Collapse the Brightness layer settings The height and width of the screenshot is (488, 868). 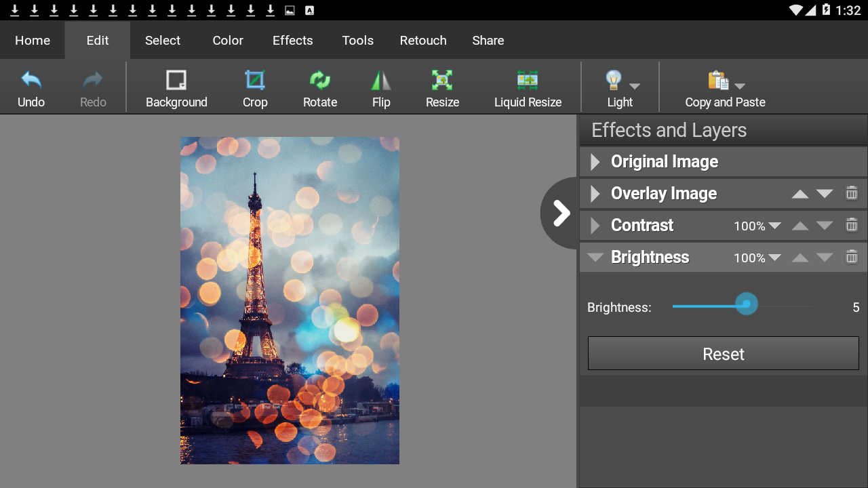(595, 258)
